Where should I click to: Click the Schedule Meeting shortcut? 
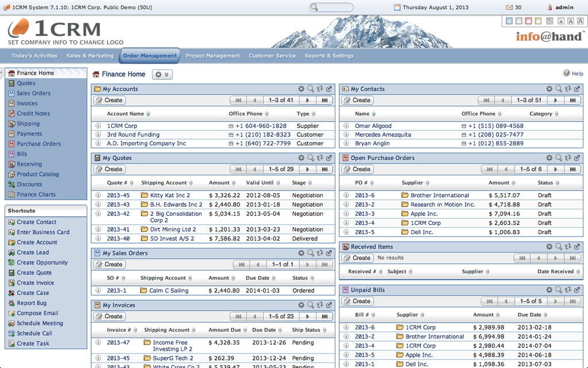[x=40, y=323]
